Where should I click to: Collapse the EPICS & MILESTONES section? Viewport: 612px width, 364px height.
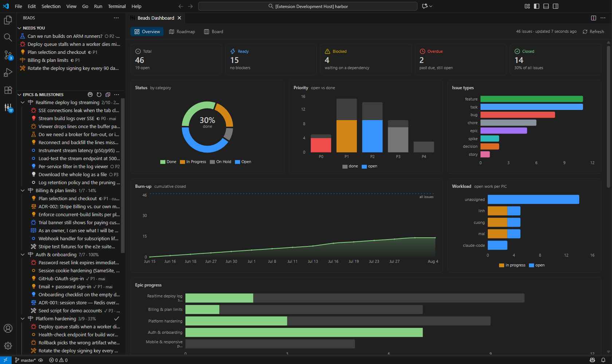20,95
